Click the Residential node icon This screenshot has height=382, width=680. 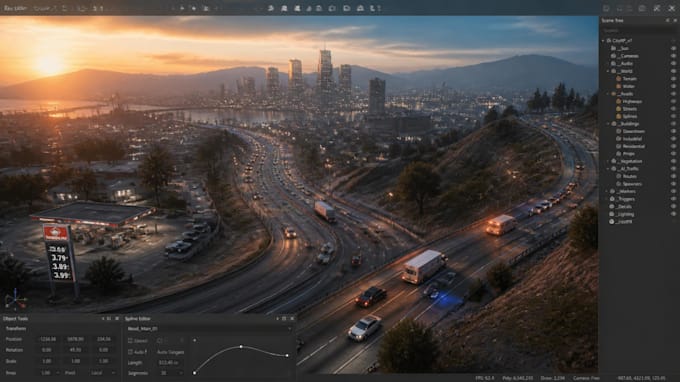click(x=619, y=146)
